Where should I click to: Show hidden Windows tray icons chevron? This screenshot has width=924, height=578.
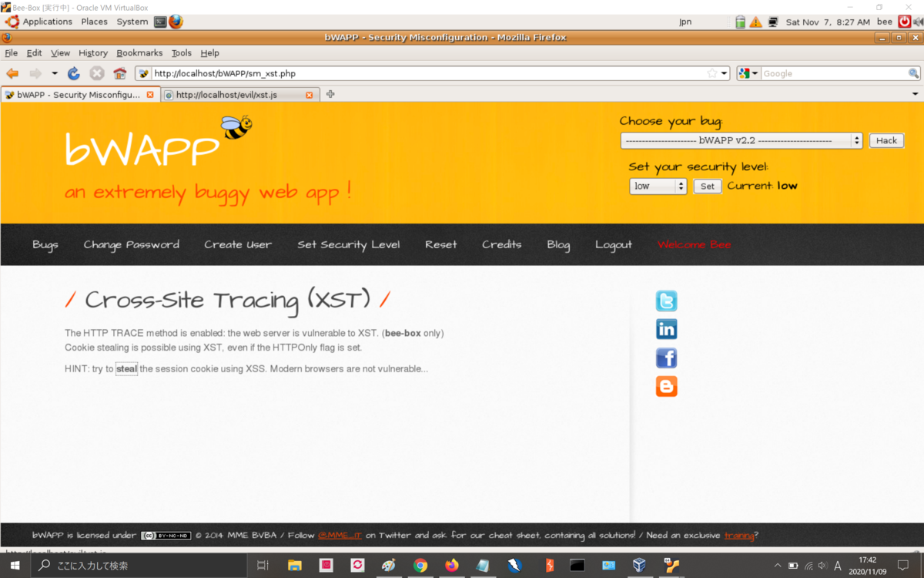[778, 565]
